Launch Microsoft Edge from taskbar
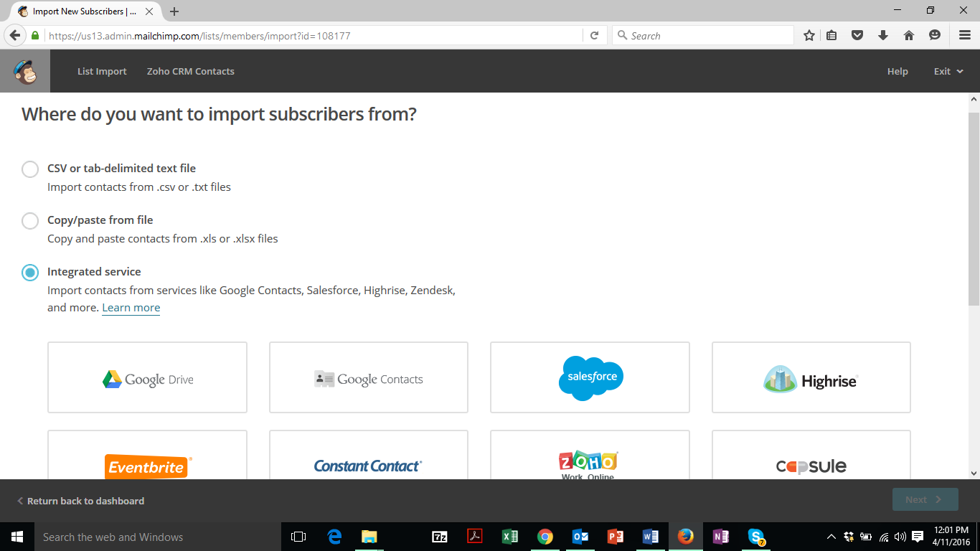This screenshot has width=980, height=551. 334,537
